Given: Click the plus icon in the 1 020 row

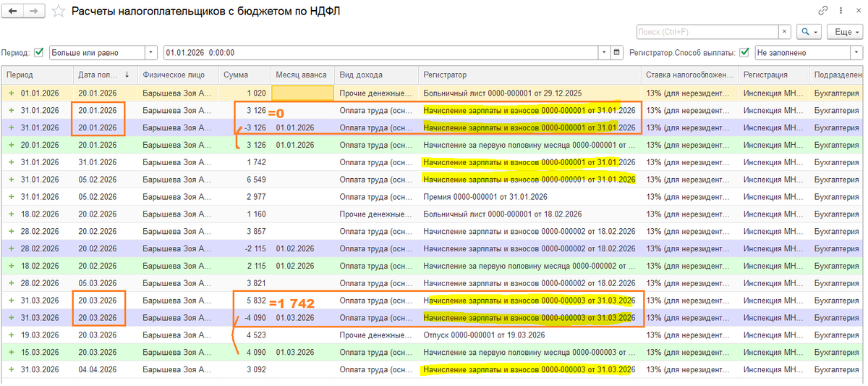Looking at the screenshot, I should (x=11, y=93).
